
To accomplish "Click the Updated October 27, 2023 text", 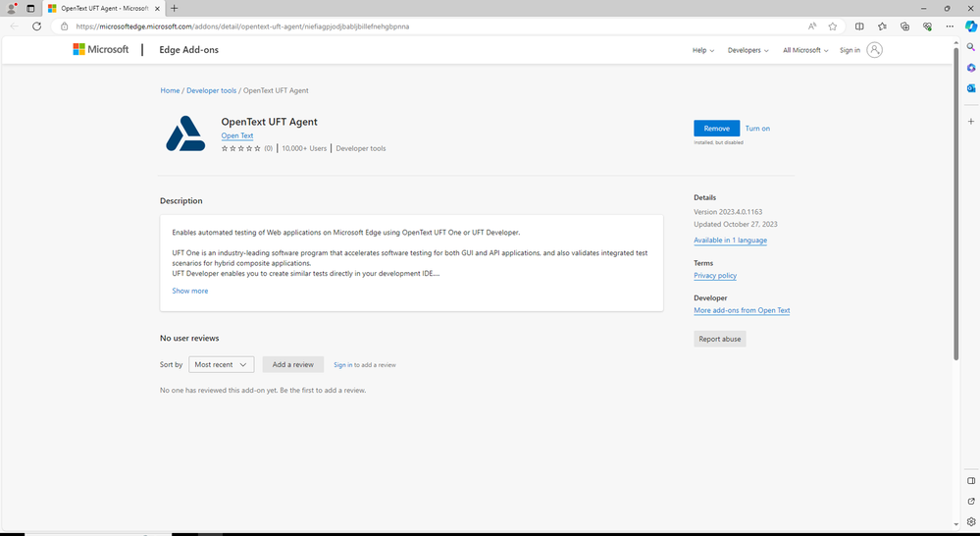I will [736, 224].
